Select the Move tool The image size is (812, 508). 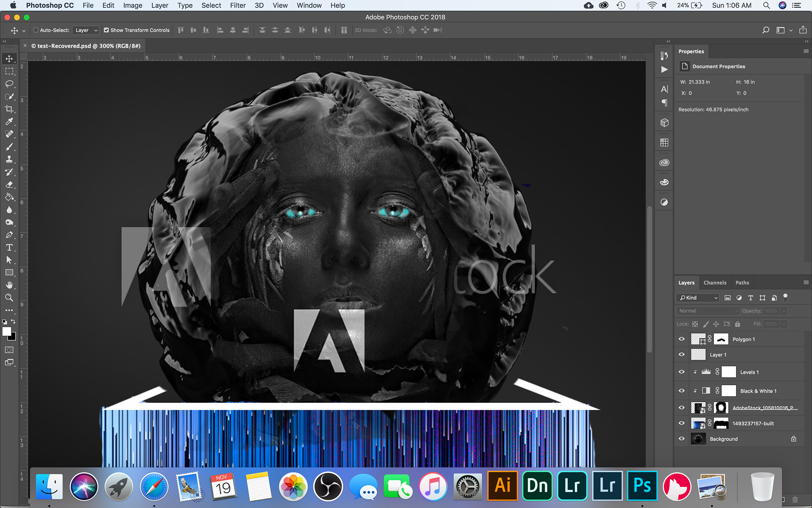[x=9, y=59]
